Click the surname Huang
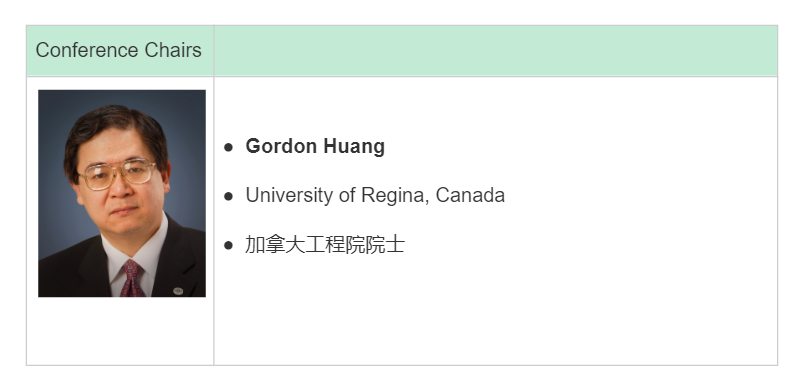Viewport: 808px width, 384px height. (354, 147)
